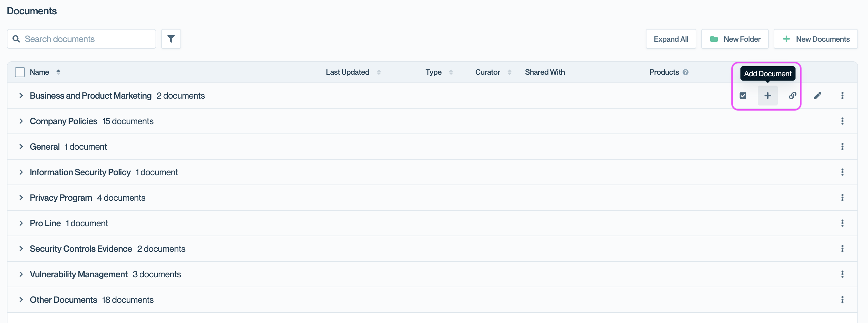
Task: Open more options menu for Privacy Program
Action: tap(842, 198)
